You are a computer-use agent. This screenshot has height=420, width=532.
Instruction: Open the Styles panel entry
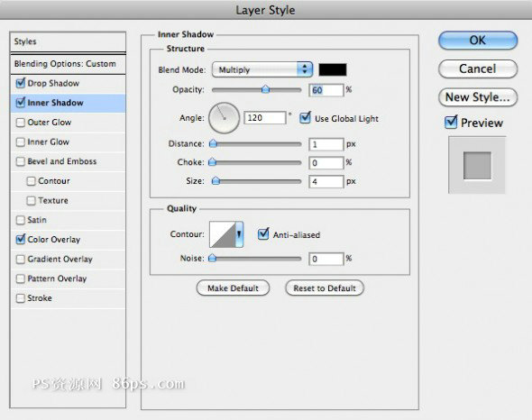coord(68,41)
